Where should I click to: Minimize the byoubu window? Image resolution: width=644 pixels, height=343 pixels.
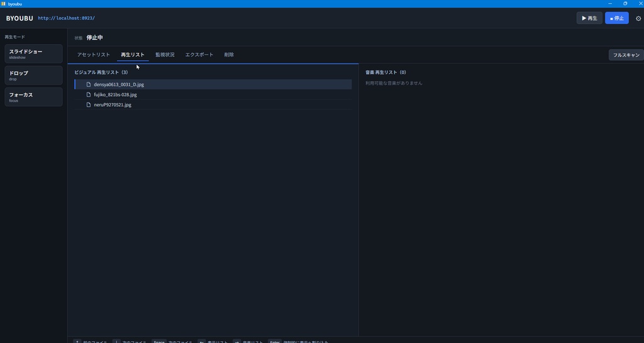(x=610, y=4)
